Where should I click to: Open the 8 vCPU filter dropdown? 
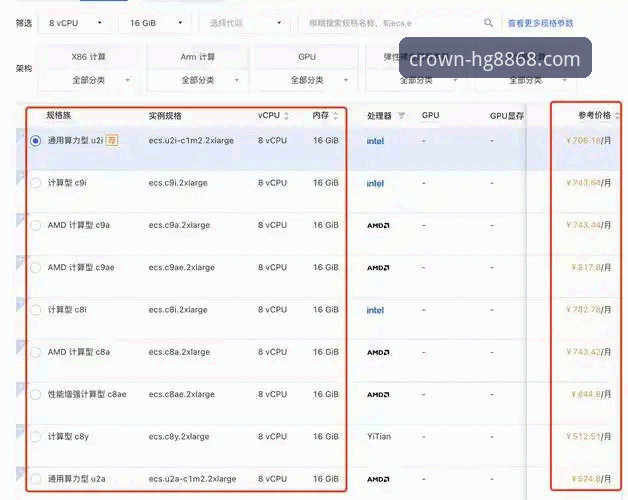[x=75, y=23]
